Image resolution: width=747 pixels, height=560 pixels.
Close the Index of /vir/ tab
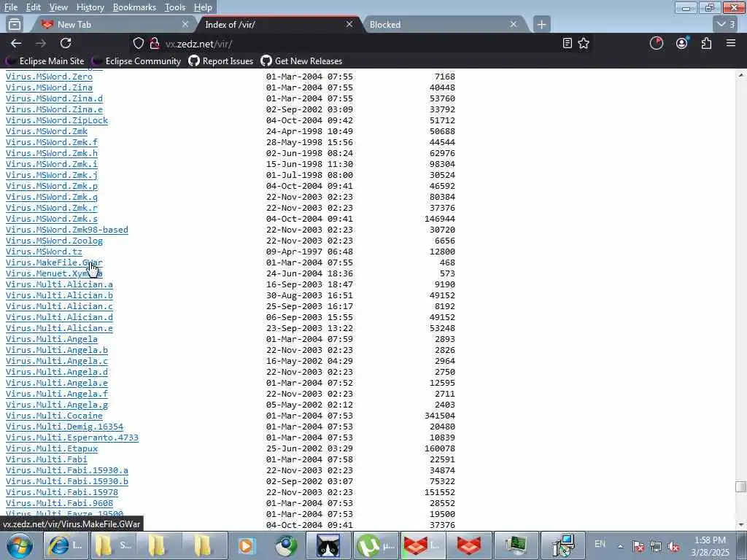pyautogui.click(x=349, y=24)
